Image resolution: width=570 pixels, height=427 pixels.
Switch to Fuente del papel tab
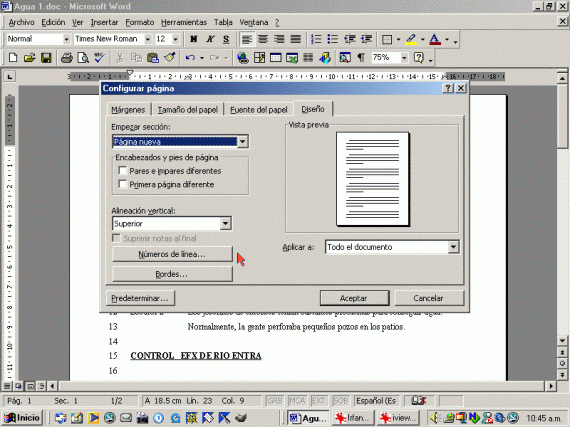click(258, 110)
